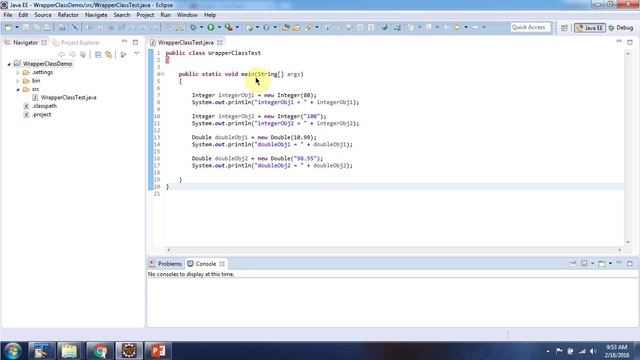Image resolution: width=640 pixels, height=360 pixels.
Task: Open the Edit menu
Action: tap(23, 15)
